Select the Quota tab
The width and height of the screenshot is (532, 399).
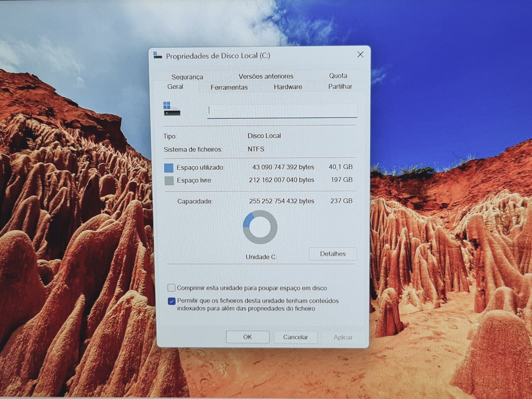[338, 76]
